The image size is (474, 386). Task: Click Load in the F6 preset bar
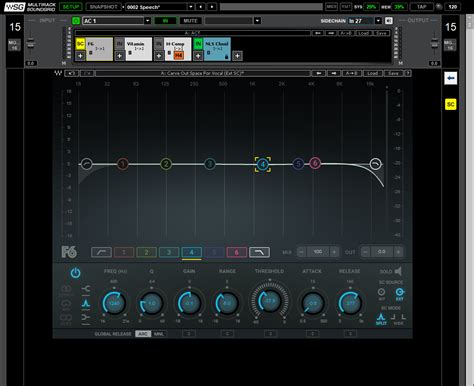372,73
